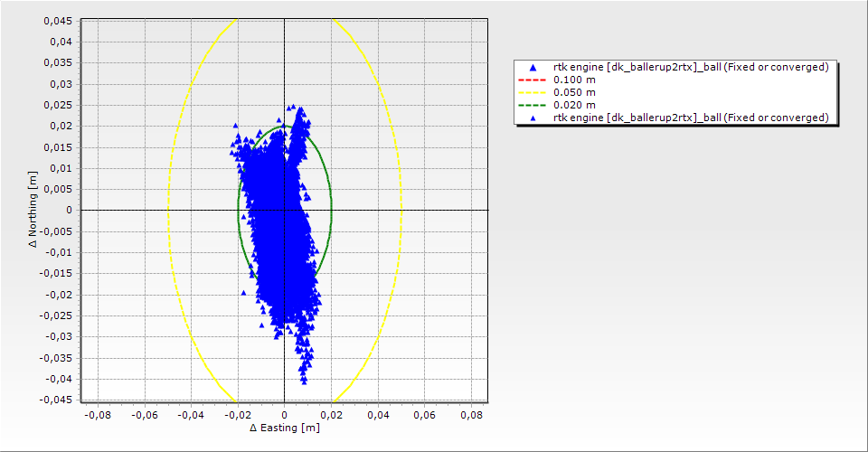Click the -0,03 northing axis label

58,337
